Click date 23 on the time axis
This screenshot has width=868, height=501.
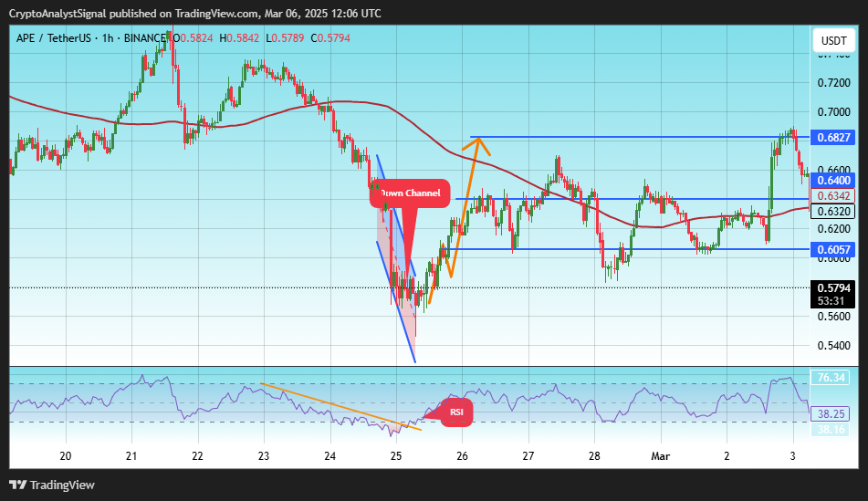point(264,456)
